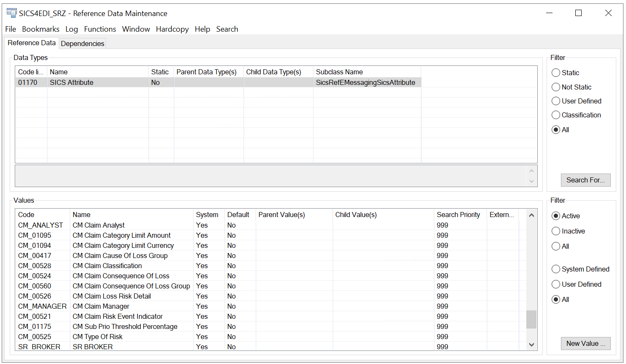Screen dimensions: 626x364
Task: Sort values by Search Priority column header
Action: [x=458, y=215]
